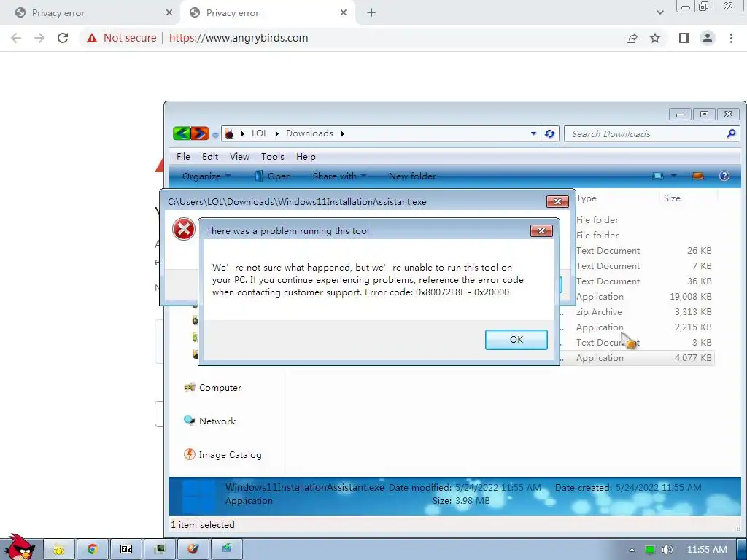
Task: Reload the angrybirds.com page
Action: (63, 38)
